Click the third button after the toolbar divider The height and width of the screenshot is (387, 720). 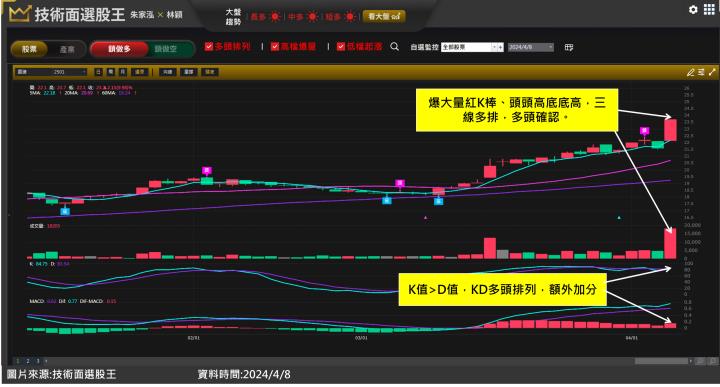coord(210,72)
